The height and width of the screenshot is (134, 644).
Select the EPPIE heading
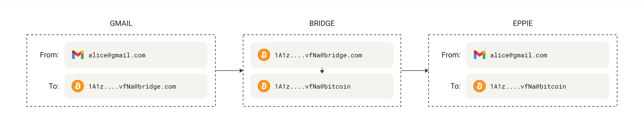[x=522, y=24]
